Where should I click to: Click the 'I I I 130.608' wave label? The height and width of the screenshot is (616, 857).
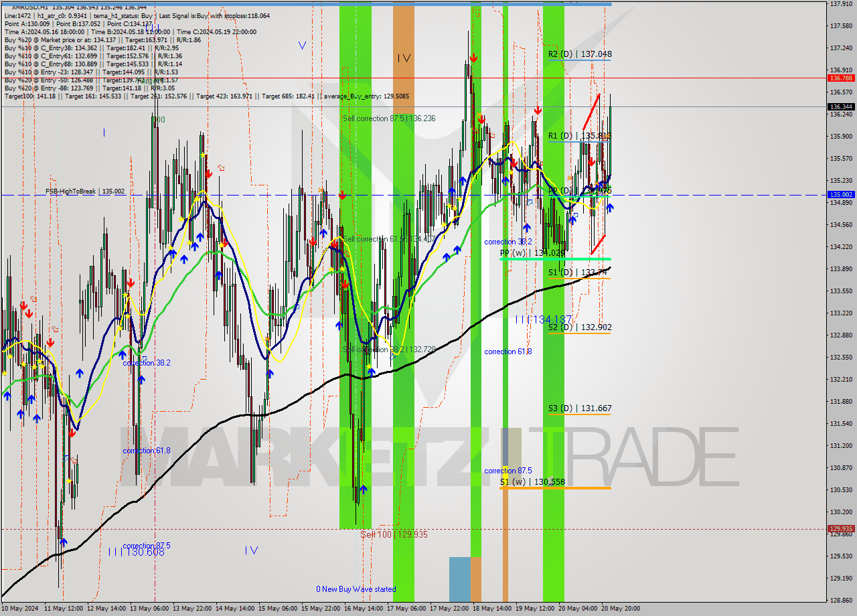137,552
